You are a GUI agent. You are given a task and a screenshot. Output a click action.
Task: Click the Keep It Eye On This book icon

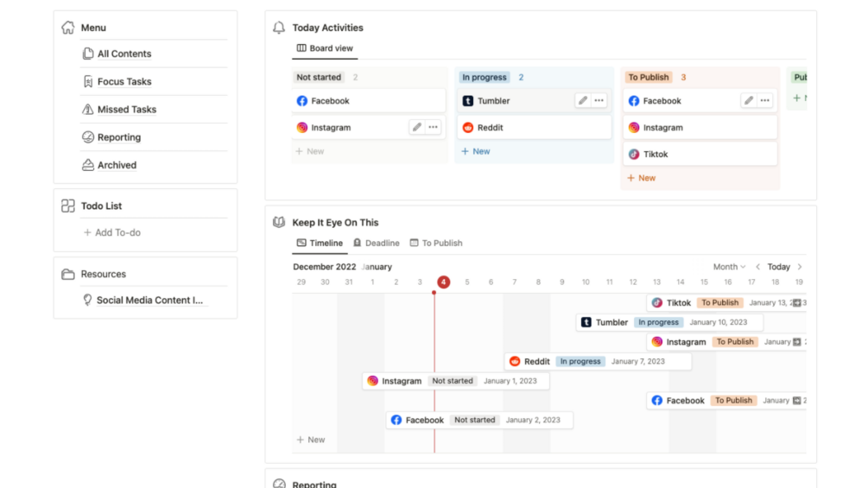(279, 223)
